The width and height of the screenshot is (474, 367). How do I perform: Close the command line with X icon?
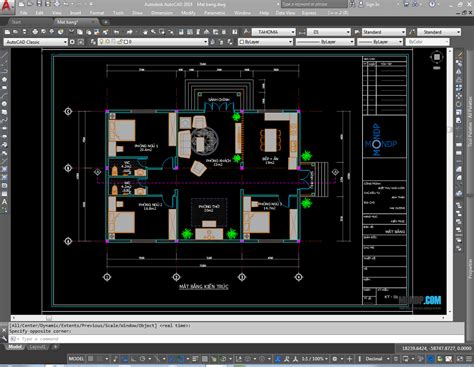(x=4, y=330)
